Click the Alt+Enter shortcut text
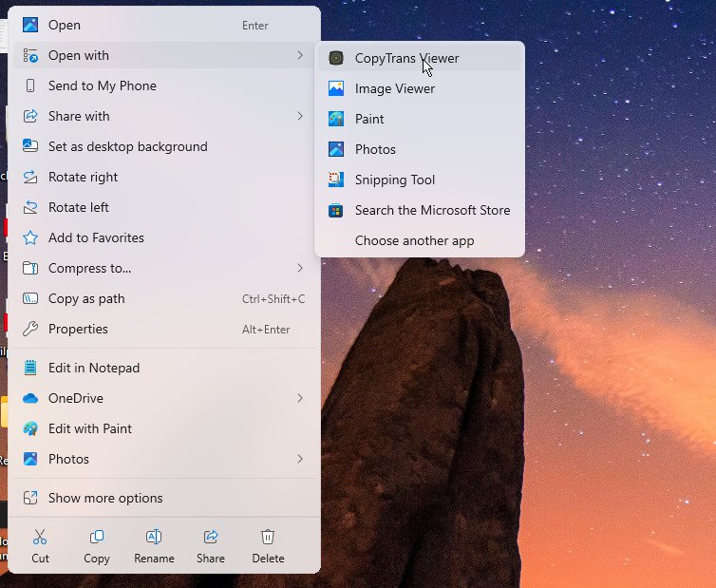Viewport: 716px width, 588px height. [x=266, y=329]
